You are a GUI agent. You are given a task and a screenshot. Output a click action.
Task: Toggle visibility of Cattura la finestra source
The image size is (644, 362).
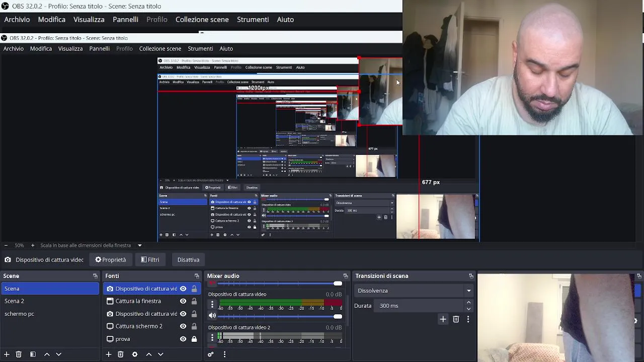pos(183,301)
